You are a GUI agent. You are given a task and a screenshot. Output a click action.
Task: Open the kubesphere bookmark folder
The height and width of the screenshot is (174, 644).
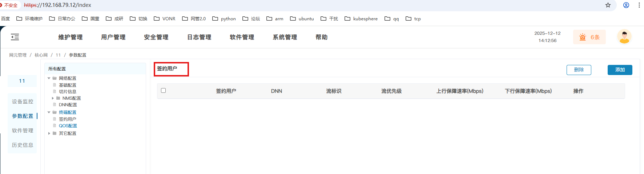point(361,18)
